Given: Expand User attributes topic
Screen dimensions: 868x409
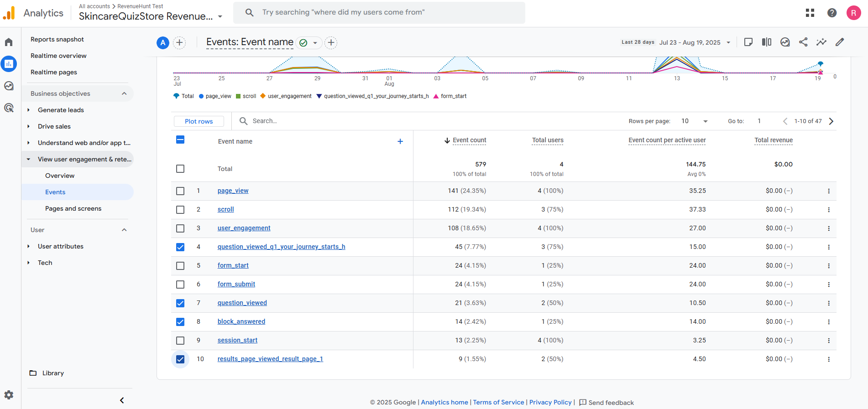Looking at the screenshot, I should click(x=28, y=246).
